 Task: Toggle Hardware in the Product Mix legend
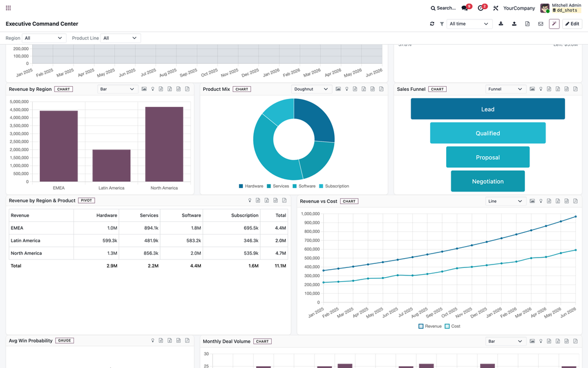[251, 186]
